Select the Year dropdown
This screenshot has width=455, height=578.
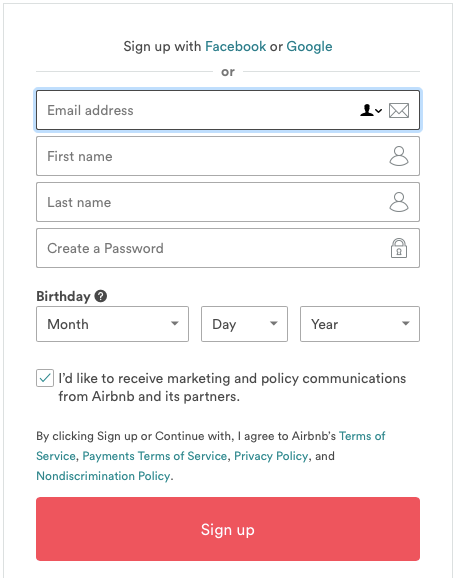coord(360,324)
